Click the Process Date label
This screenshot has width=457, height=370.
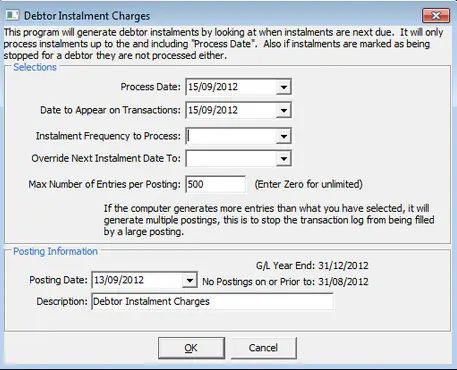coord(150,87)
